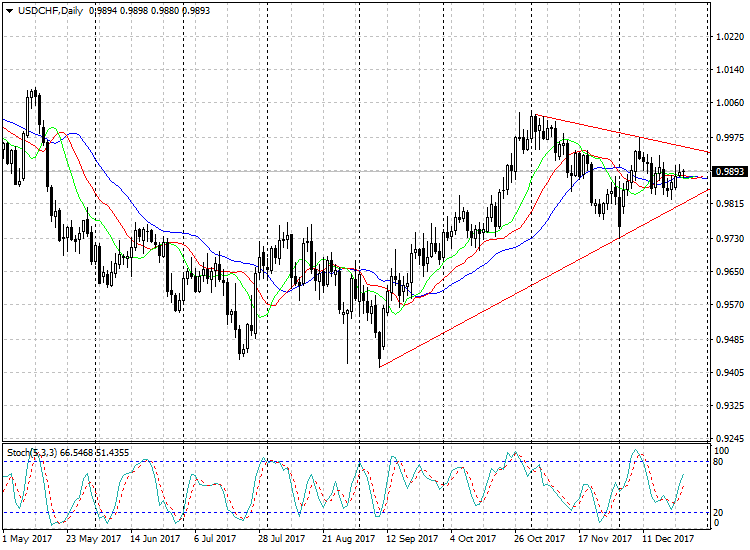Select the 0.9405 price level label

[730, 373]
